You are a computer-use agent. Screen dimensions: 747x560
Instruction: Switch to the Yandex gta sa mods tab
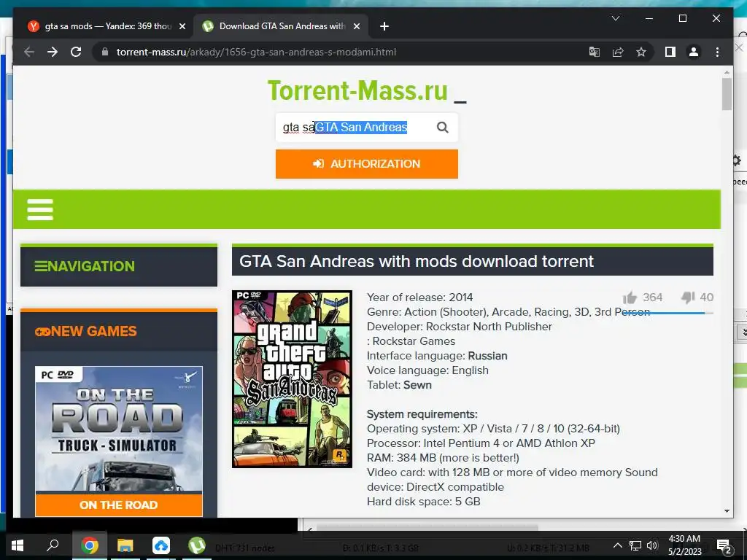[106, 26]
